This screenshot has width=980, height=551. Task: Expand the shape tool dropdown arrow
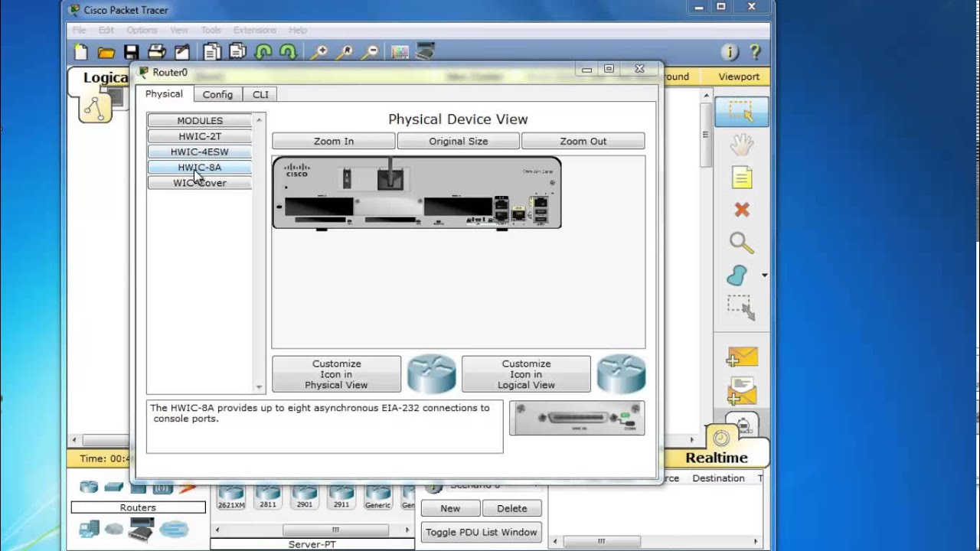764,275
